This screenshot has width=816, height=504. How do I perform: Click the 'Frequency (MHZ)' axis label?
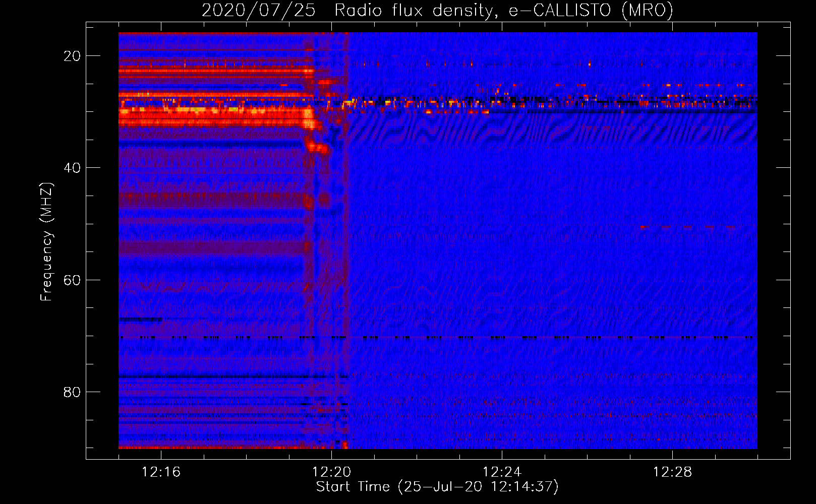pos(46,242)
